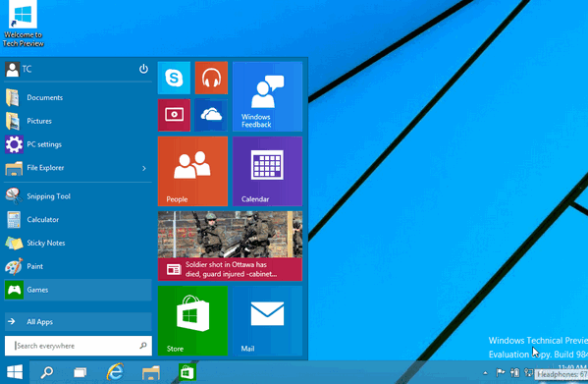Open Store from the taskbar

[187, 372]
